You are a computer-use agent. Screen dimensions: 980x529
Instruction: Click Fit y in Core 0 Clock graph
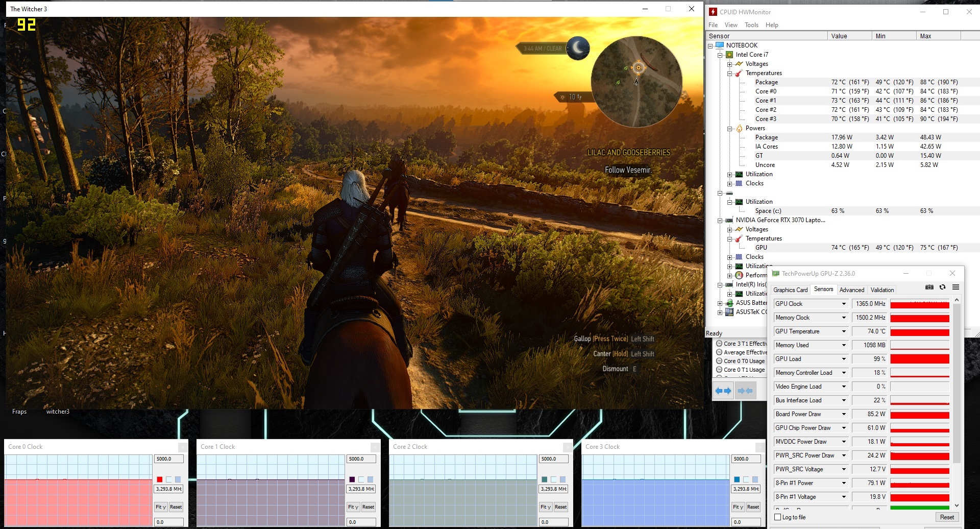(161, 507)
